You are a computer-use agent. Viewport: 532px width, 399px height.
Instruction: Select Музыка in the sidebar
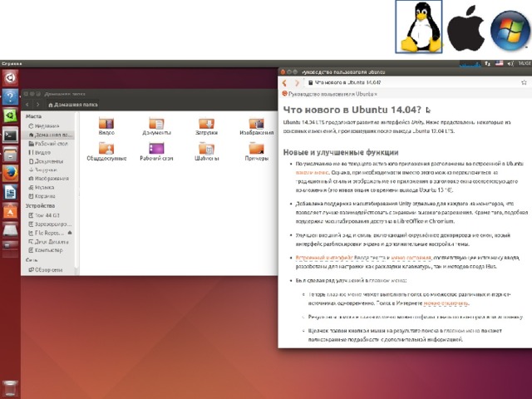point(49,187)
